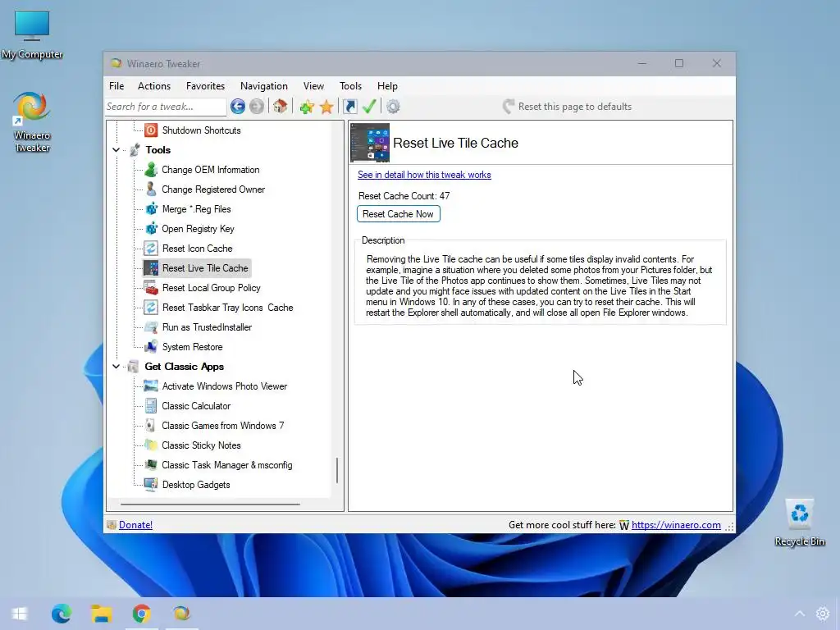Screen dimensions: 840x630
Task: Click the Change OEM Information icon
Action: 151,170
